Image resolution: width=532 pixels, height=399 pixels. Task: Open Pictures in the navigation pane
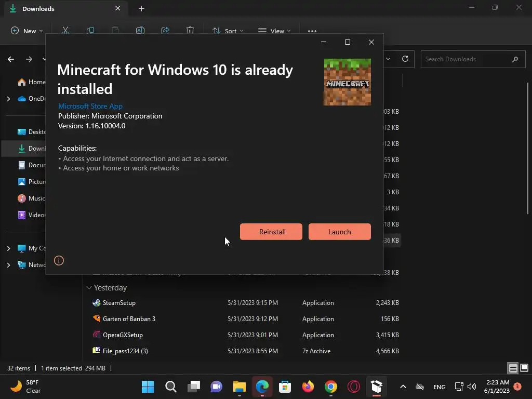pyautogui.click(x=31, y=181)
